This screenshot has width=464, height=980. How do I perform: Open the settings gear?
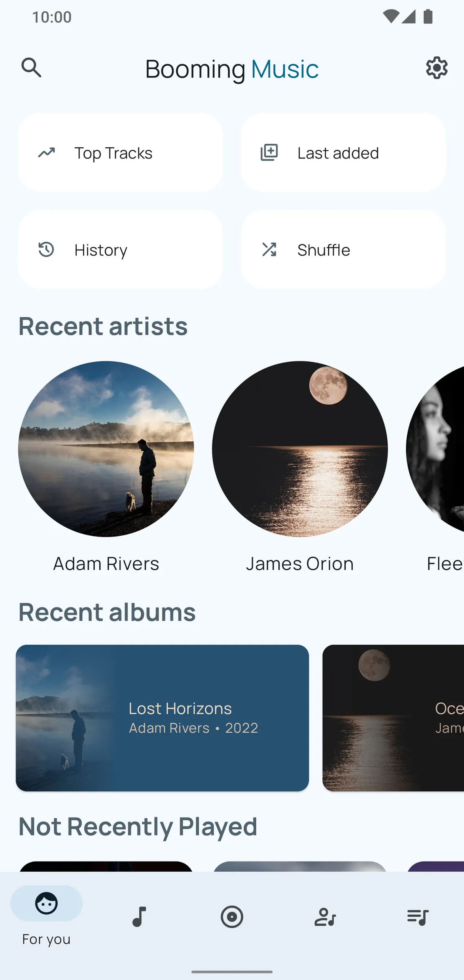(x=436, y=68)
